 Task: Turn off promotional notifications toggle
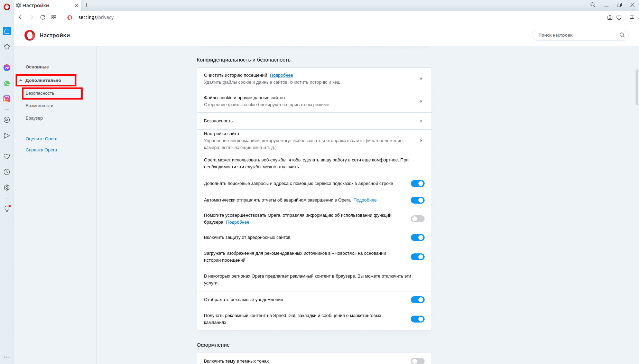click(417, 300)
